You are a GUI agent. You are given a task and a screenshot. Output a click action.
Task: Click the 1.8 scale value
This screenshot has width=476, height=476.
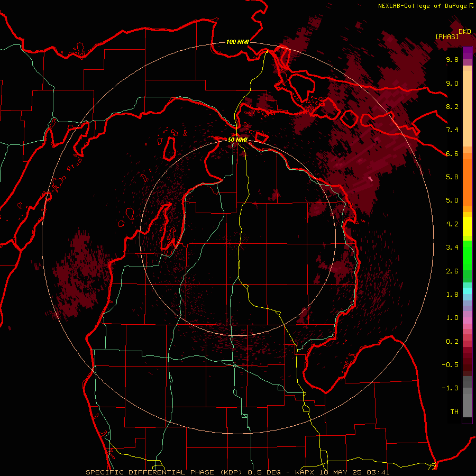coord(452,295)
